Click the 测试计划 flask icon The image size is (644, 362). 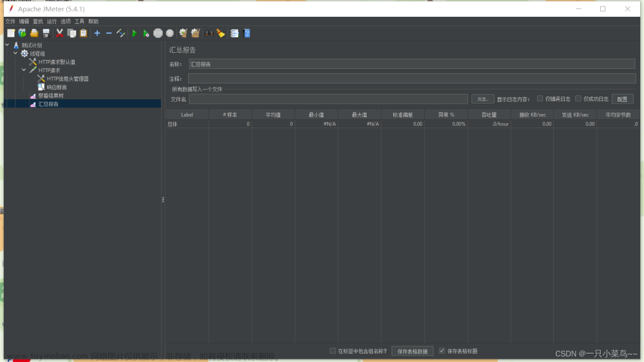coord(16,45)
